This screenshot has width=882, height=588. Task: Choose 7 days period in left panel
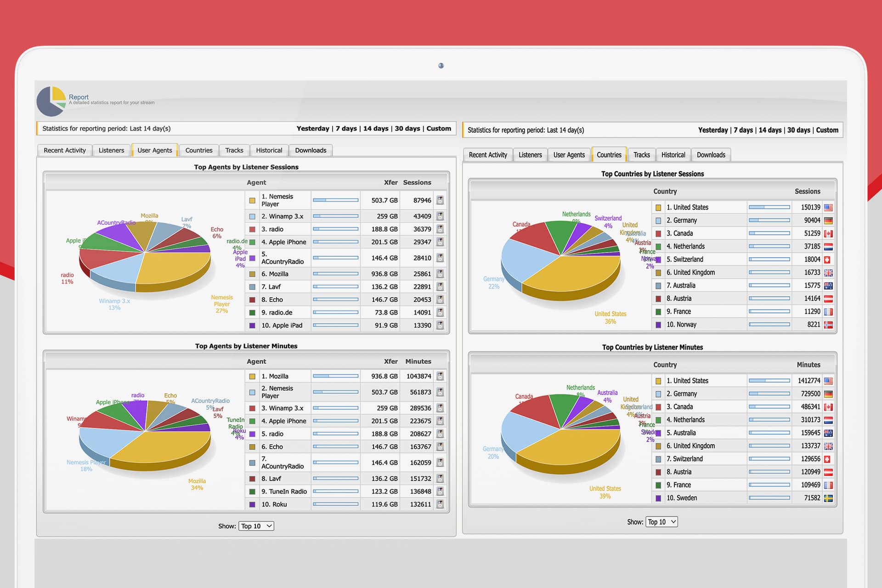tap(346, 129)
